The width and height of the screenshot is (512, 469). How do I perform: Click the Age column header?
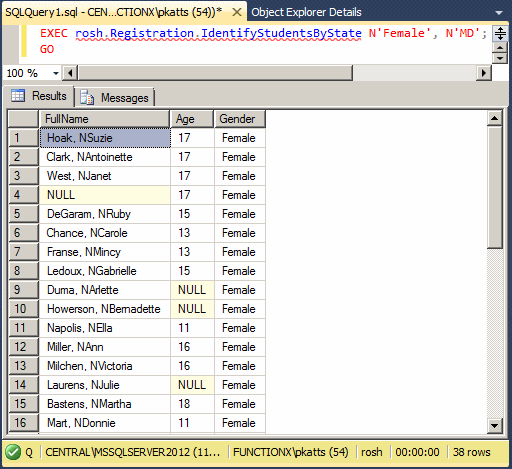tap(192, 119)
